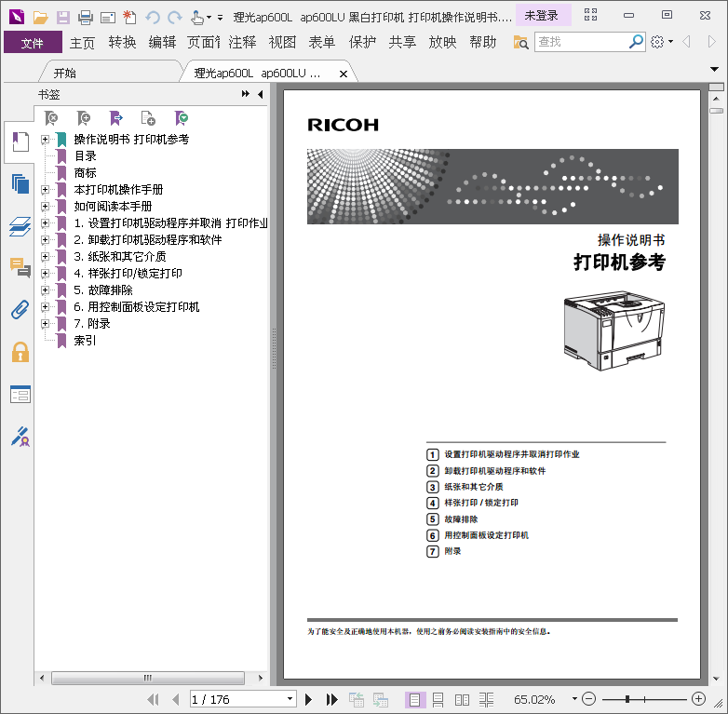This screenshot has width=728, height=714.
Task: Open the page number dropdown
Action: [290, 699]
